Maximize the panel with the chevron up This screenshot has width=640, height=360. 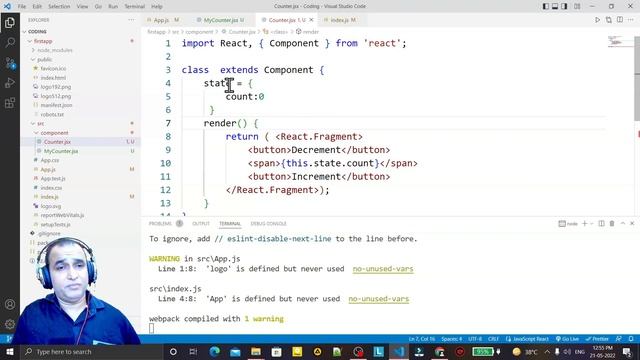point(623,223)
